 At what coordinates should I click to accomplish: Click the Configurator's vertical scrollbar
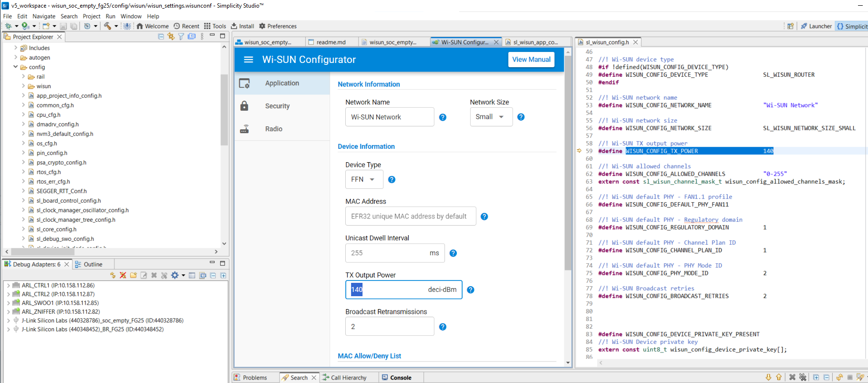[x=568, y=162]
